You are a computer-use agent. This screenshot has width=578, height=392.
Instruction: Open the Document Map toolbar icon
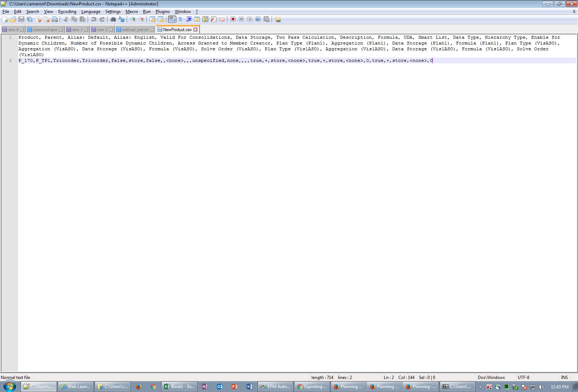205,19
